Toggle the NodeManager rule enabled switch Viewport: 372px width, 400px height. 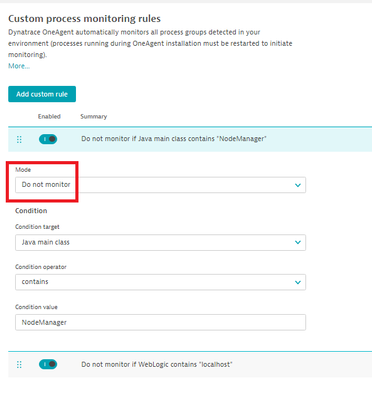(48, 139)
